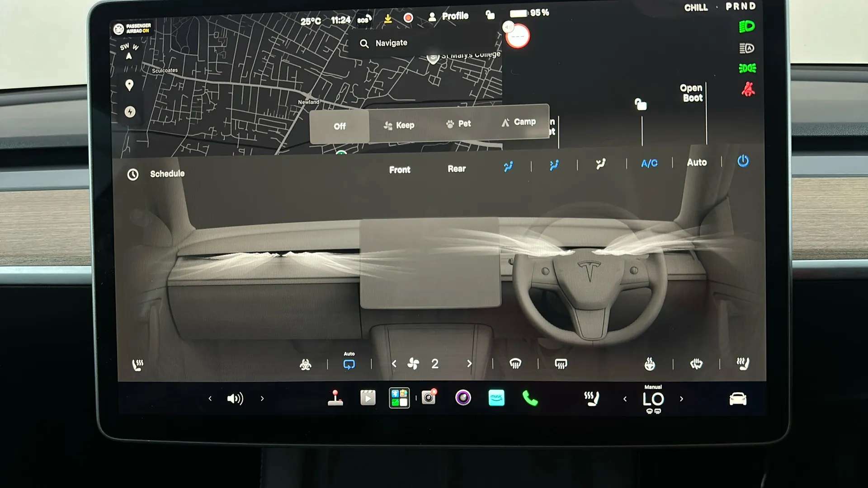The image size is (868, 488).
Task: Select Camp climate mode
Action: 519,122
